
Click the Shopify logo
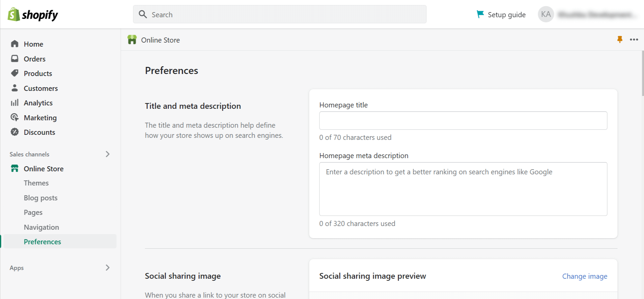[33, 15]
